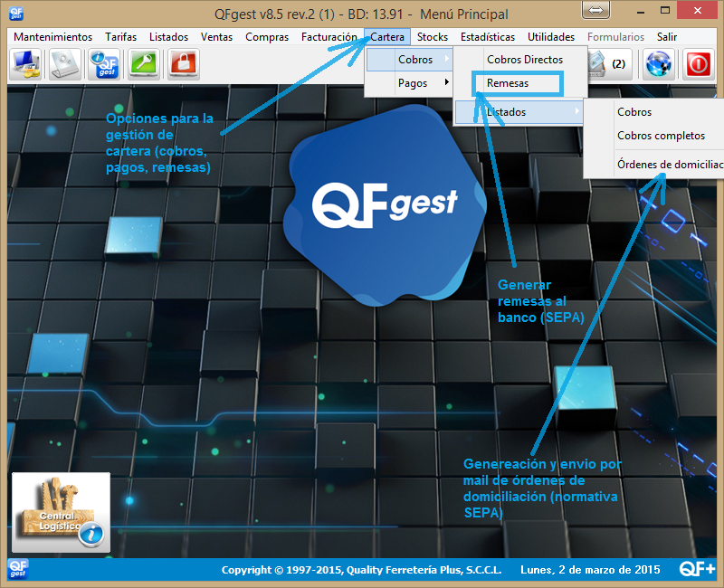Screen dimensions: 724x588
Task: Click the QFgest title bar app icon
Action: 16,14
